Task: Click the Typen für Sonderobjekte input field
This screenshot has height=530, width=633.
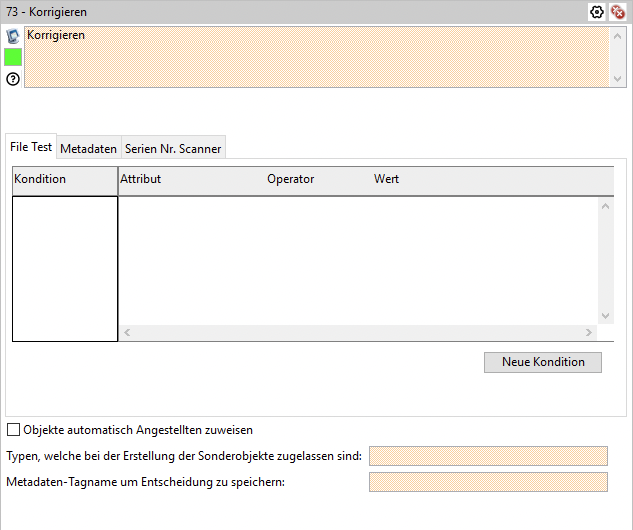Action: click(x=488, y=456)
